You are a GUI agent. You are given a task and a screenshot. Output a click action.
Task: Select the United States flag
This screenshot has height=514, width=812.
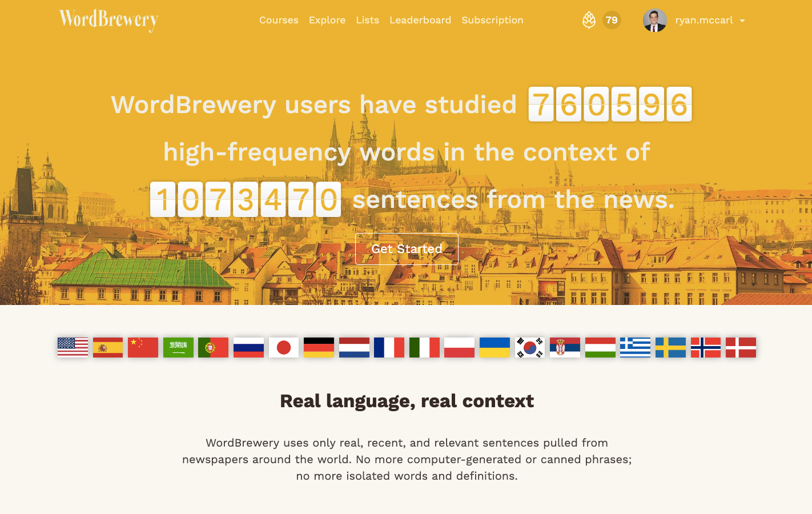point(73,347)
